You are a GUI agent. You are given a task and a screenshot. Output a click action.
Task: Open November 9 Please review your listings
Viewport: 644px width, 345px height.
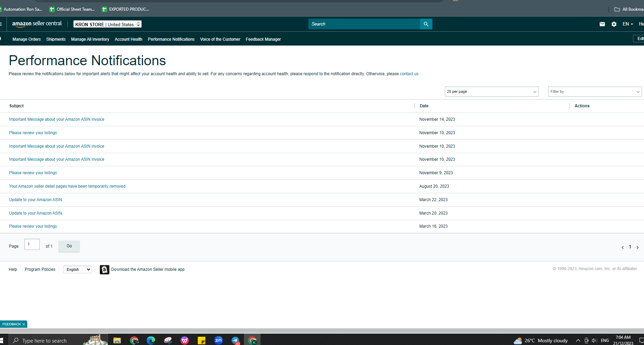[x=33, y=173]
